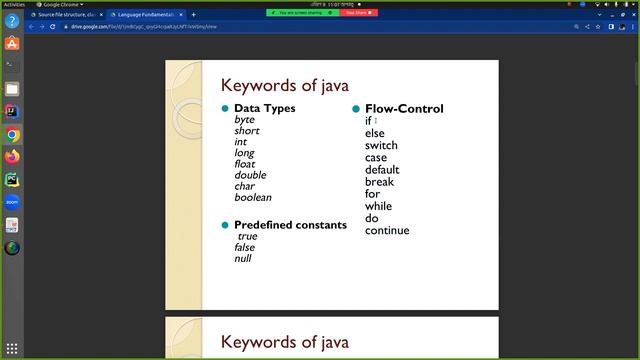Click the word 'boolean'
This screenshot has width=640, height=360.
[253, 197]
